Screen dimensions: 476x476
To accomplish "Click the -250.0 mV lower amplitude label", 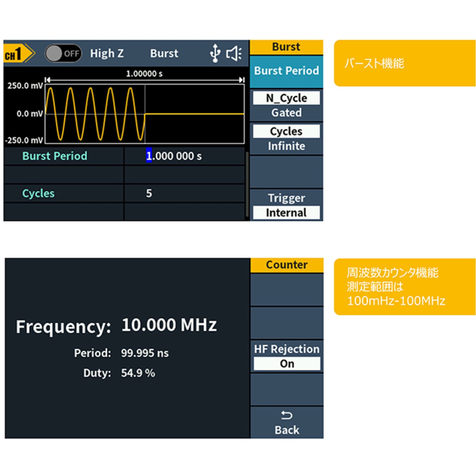I will pos(24,140).
